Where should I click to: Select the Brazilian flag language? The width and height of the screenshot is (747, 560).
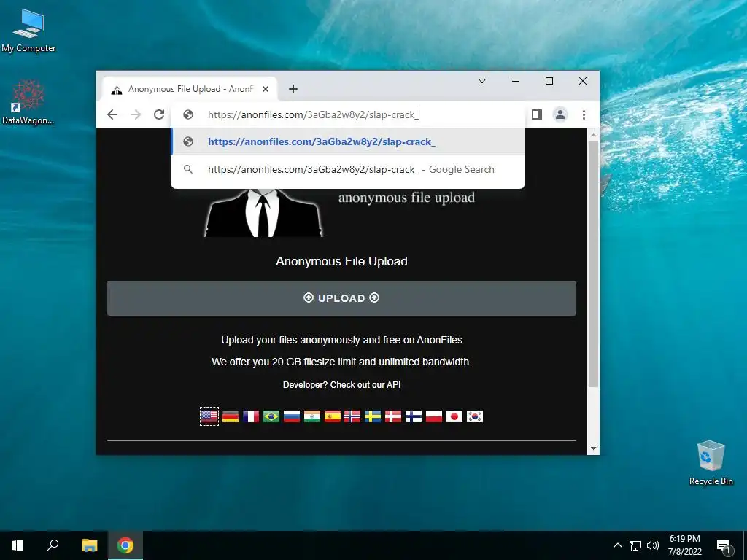271,416
